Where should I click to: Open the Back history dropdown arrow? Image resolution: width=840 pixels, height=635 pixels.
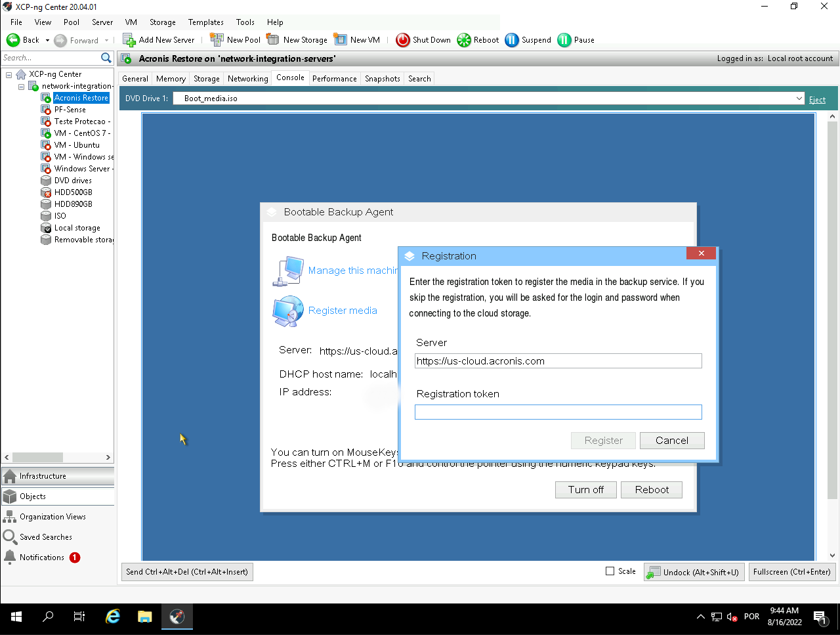point(47,40)
